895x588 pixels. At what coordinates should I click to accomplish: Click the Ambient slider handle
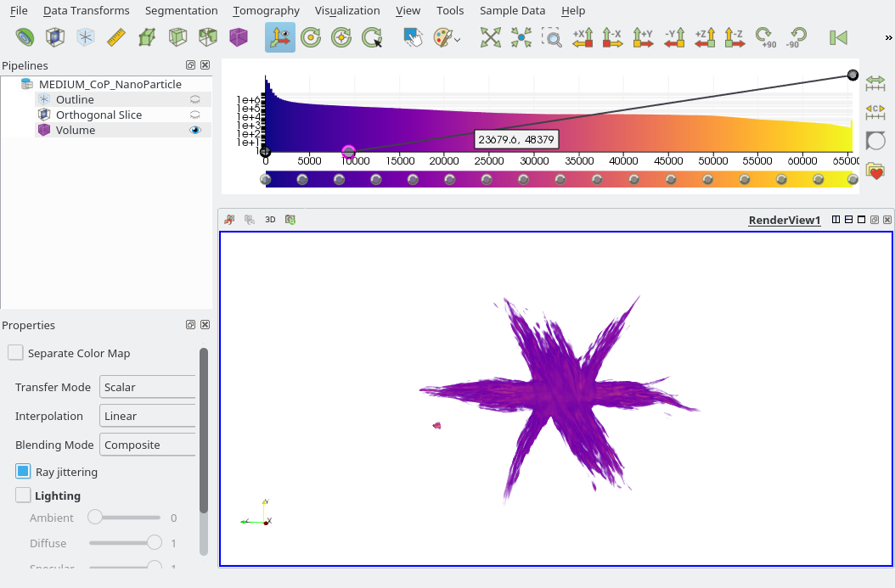pyautogui.click(x=95, y=518)
